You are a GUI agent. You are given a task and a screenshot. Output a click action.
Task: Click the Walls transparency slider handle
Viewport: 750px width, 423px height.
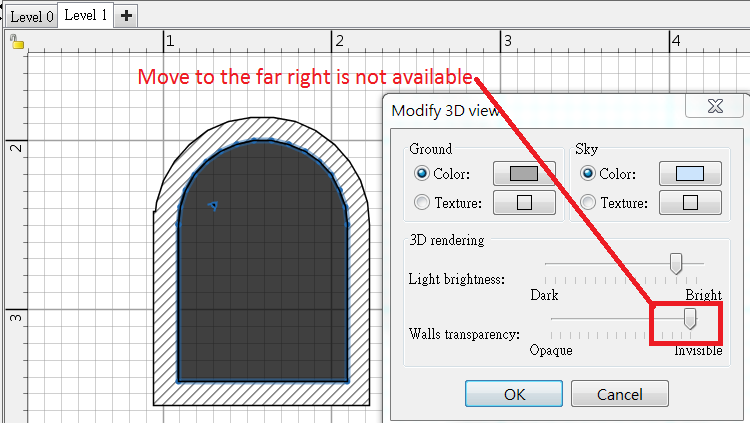click(x=690, y=318)
